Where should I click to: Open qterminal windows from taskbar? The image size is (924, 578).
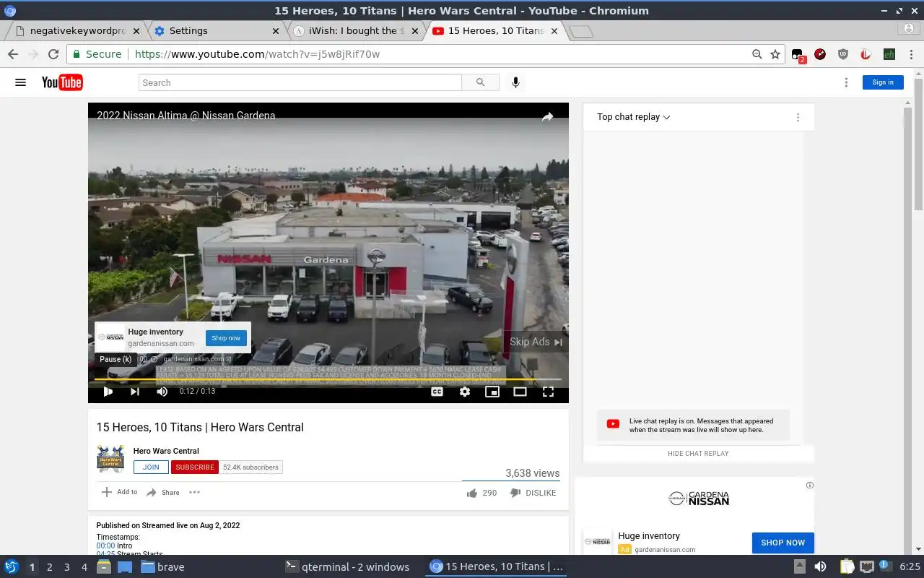point(348,567)
